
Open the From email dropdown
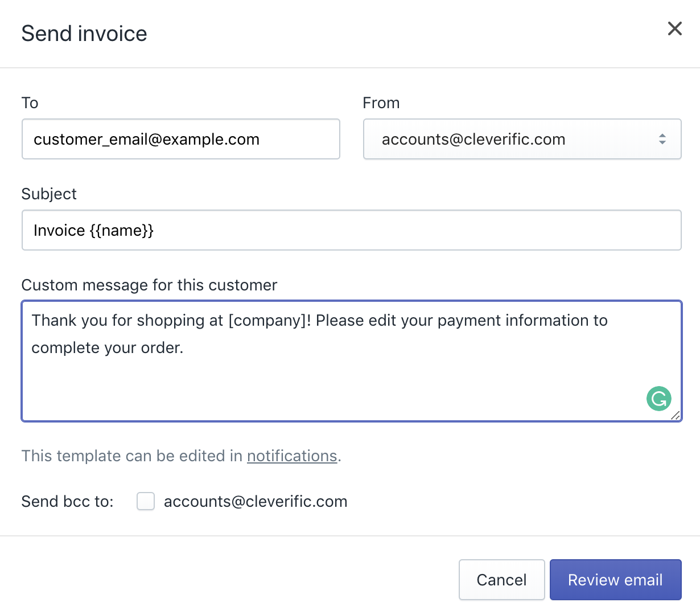[522, 139]
